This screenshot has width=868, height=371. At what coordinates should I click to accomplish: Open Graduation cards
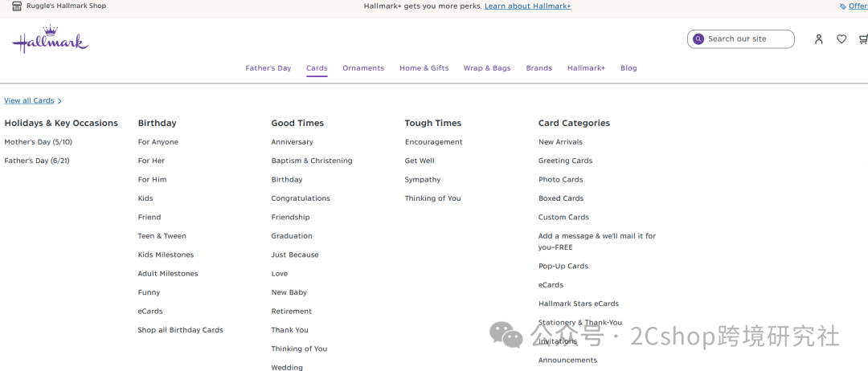[292, 236]
